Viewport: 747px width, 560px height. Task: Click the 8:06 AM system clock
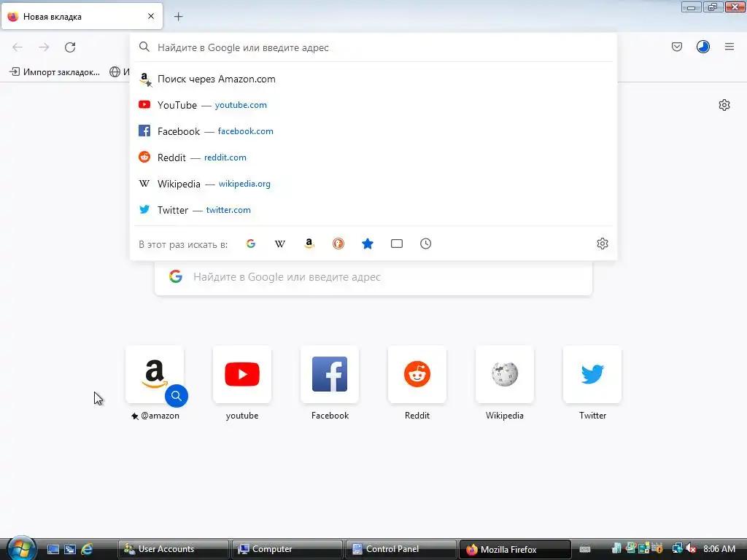tap(719, 548)
